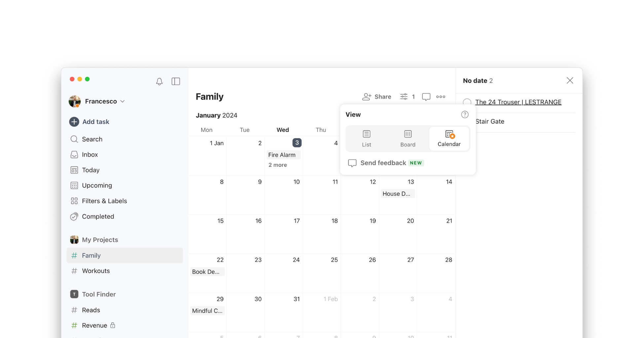Open the three-dot overflow menu

coord(440,96)
